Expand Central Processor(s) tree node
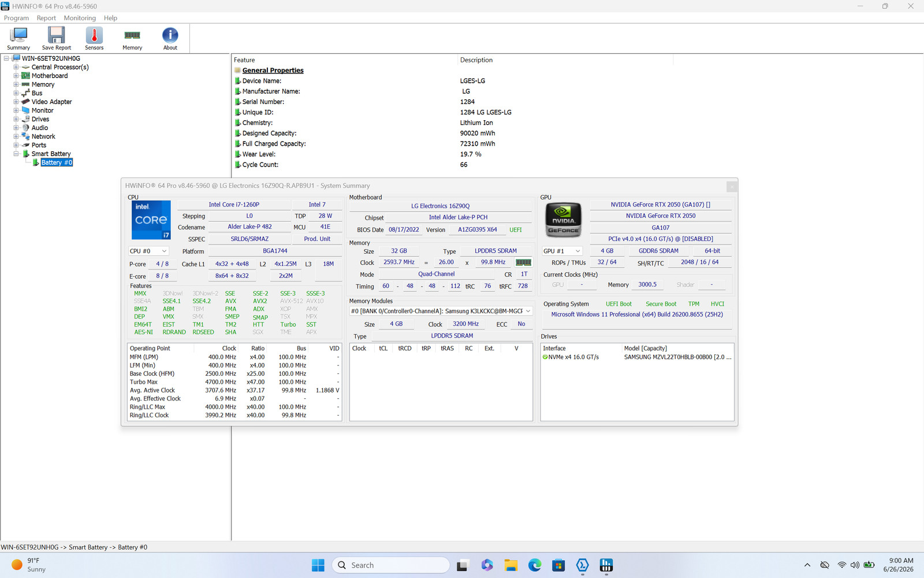Screen dimensions: 924x578 (x=16, y=67)
